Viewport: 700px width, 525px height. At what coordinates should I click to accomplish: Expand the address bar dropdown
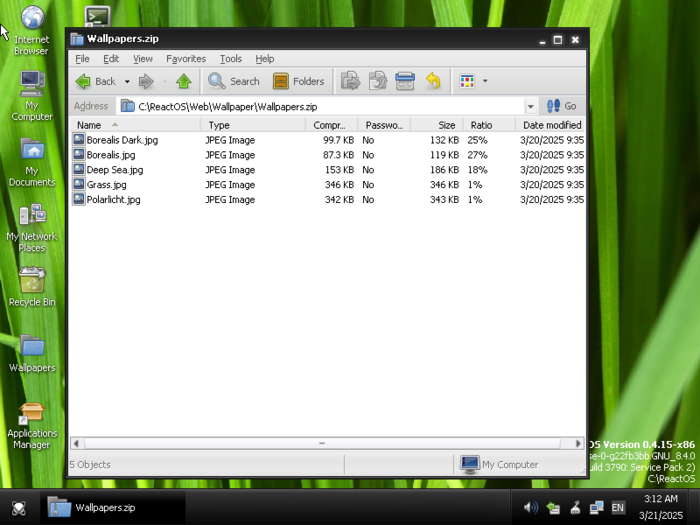click(530, 106)
